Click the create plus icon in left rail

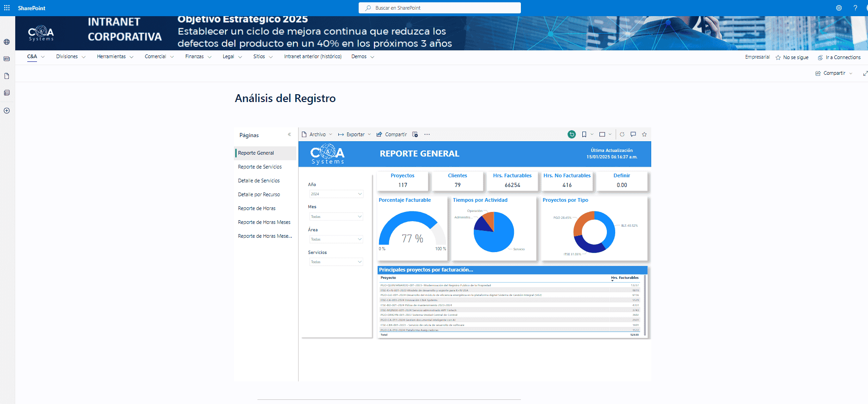[x=7, y=111]
